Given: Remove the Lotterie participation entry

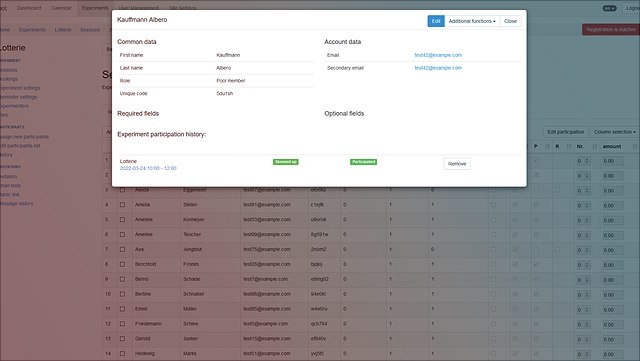Looking at the screenshot, I should 457,164.
